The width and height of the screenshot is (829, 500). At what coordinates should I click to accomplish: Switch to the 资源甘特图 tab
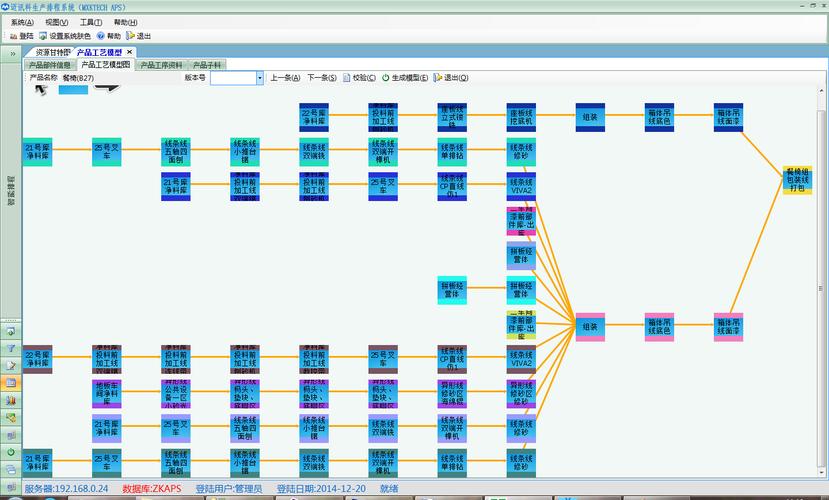pos(52,52)
